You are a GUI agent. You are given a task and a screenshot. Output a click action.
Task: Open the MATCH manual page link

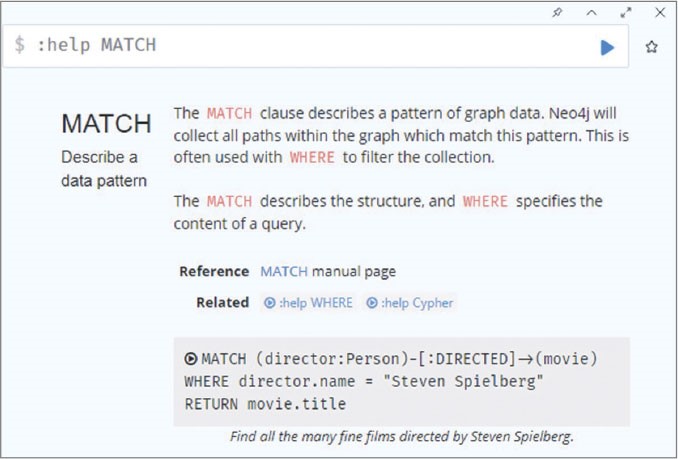click(328, 271)
